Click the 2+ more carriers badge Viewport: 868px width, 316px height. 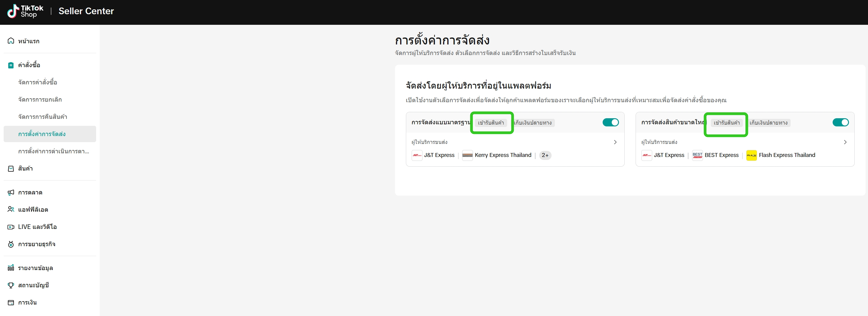(545, 155)
